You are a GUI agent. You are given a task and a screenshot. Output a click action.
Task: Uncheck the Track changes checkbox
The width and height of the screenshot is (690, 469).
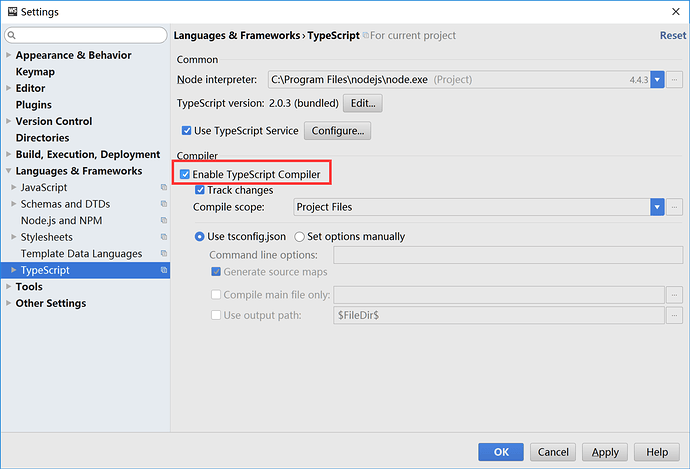[201, 190]
